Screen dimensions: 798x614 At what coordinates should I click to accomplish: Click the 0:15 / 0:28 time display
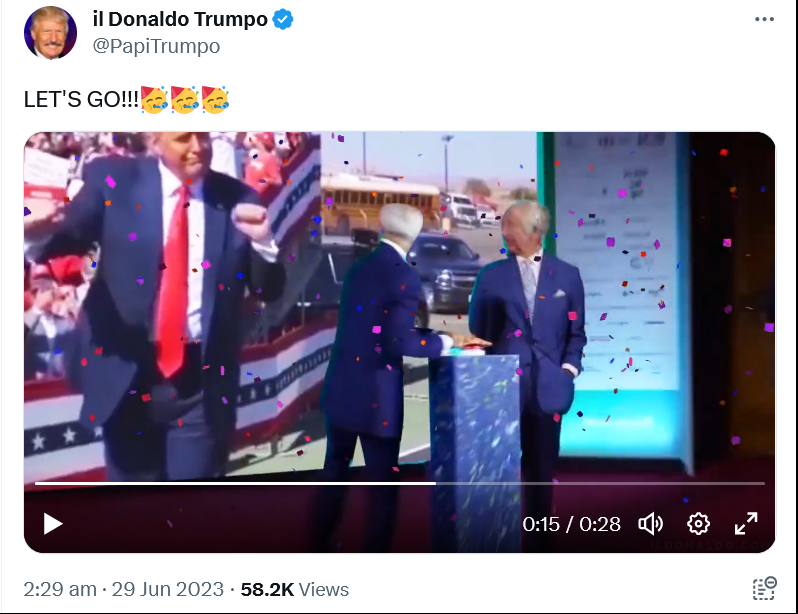coord(571,524)
